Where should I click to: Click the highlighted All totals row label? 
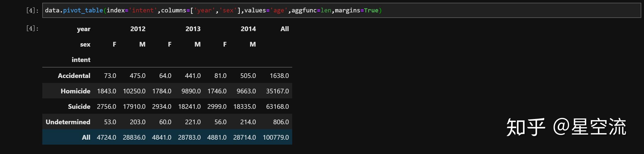tap(86, 137)
